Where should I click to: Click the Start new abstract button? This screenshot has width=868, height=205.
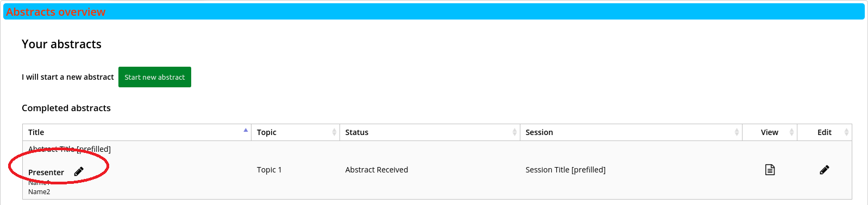155,77
